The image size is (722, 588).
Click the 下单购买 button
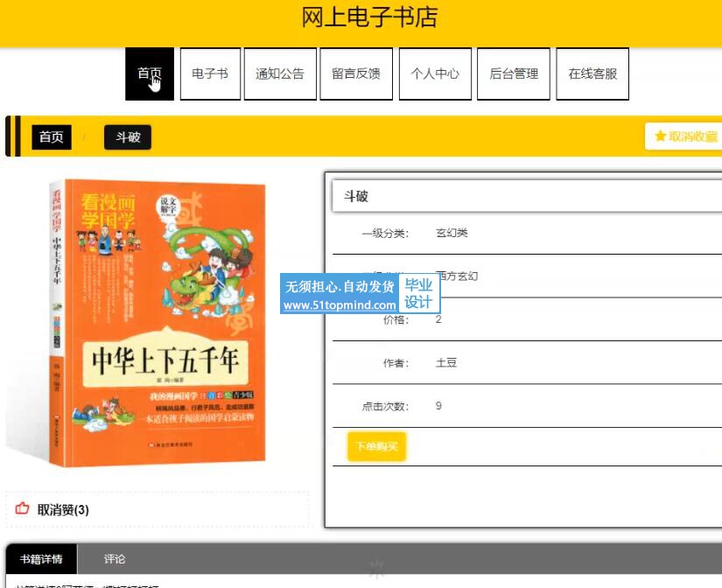click(376, 446)
